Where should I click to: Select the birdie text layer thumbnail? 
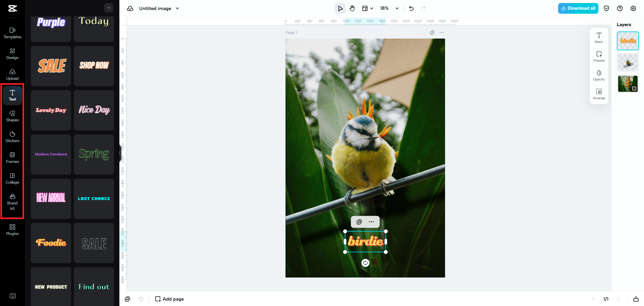[x=628, y=41]
